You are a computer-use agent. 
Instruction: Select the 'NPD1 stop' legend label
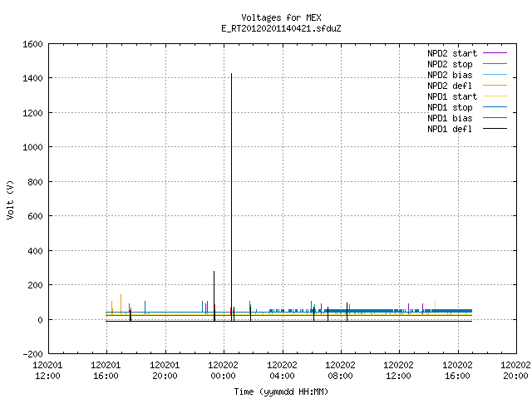pos(450,107)
